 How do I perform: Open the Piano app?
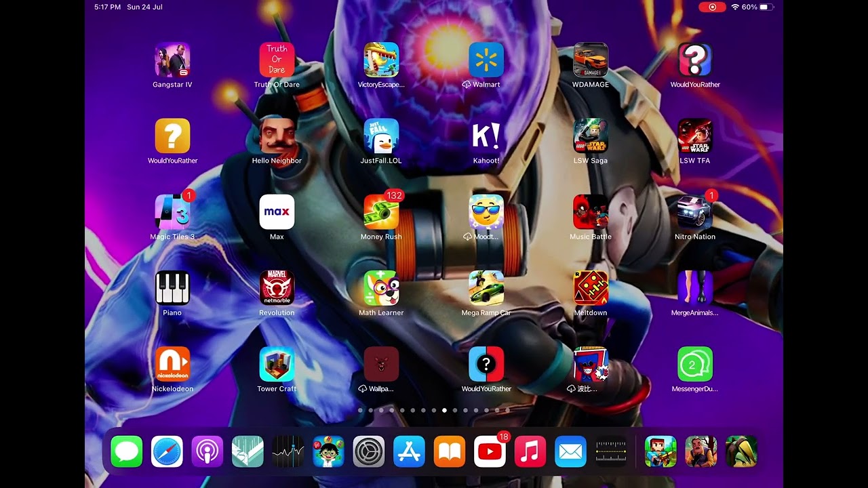click(x=172, y=287)
